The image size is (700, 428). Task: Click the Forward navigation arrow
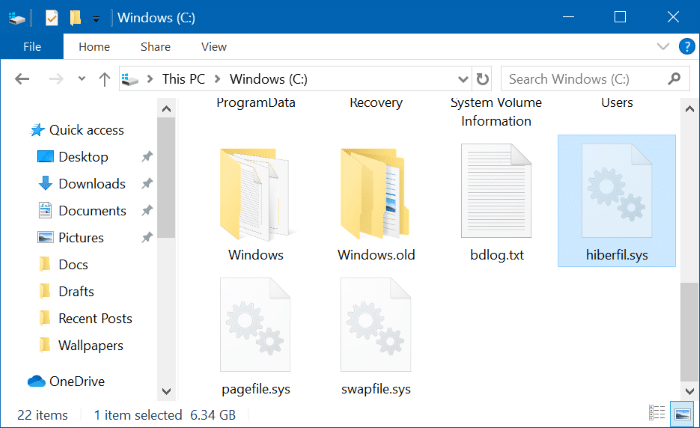coord(56,79)
